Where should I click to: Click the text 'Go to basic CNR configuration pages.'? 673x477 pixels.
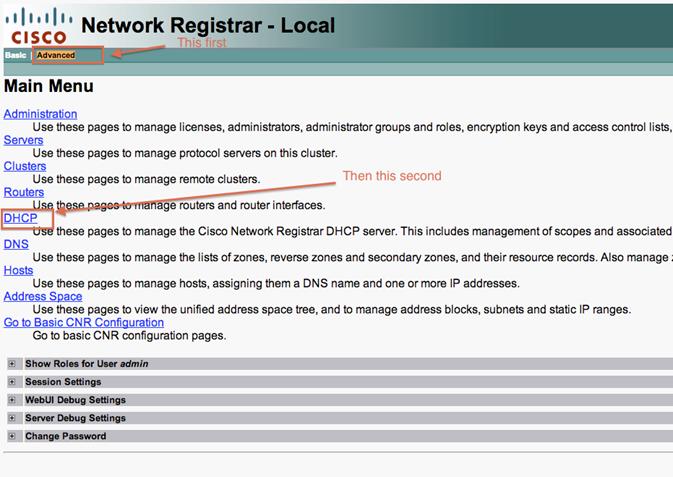[x=129, y=335]
